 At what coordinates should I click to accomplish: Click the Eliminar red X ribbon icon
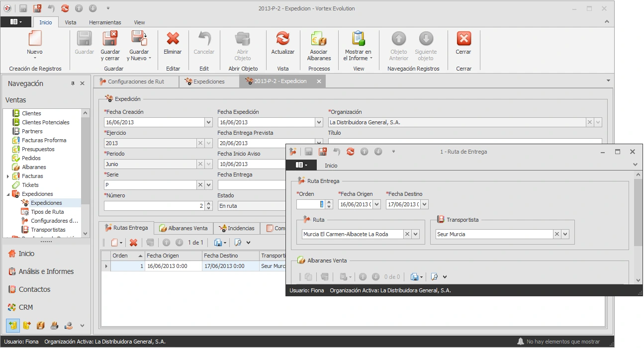pos(173,39)
